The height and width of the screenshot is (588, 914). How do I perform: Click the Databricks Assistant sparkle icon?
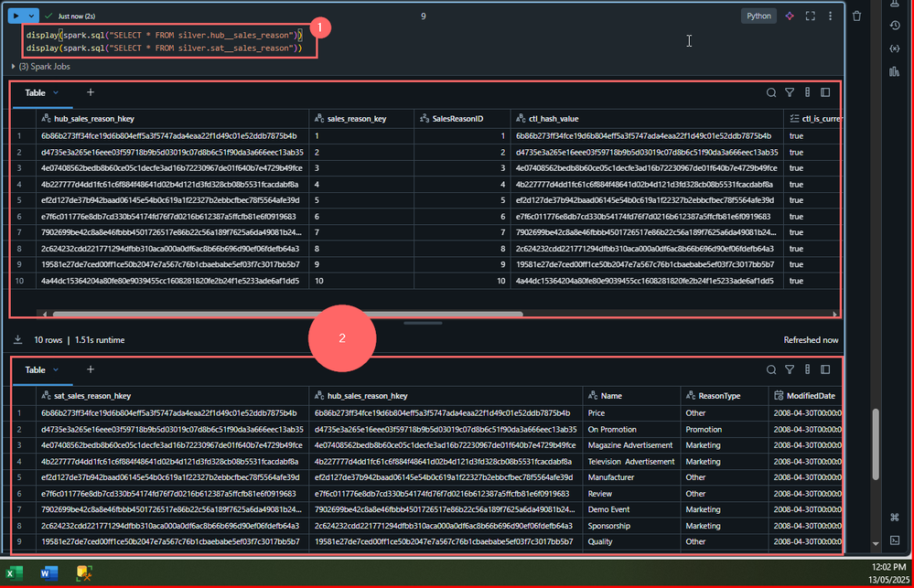(x=790, y=16)
